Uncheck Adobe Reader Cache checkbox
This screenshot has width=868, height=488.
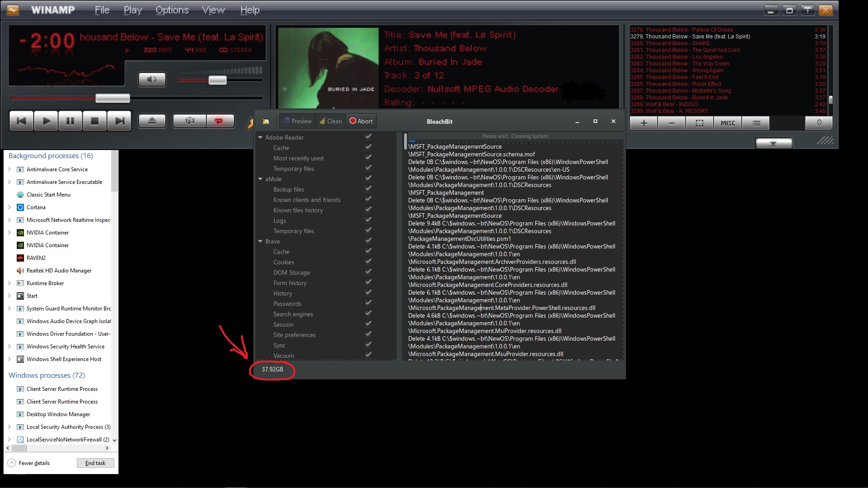[368, 147]
